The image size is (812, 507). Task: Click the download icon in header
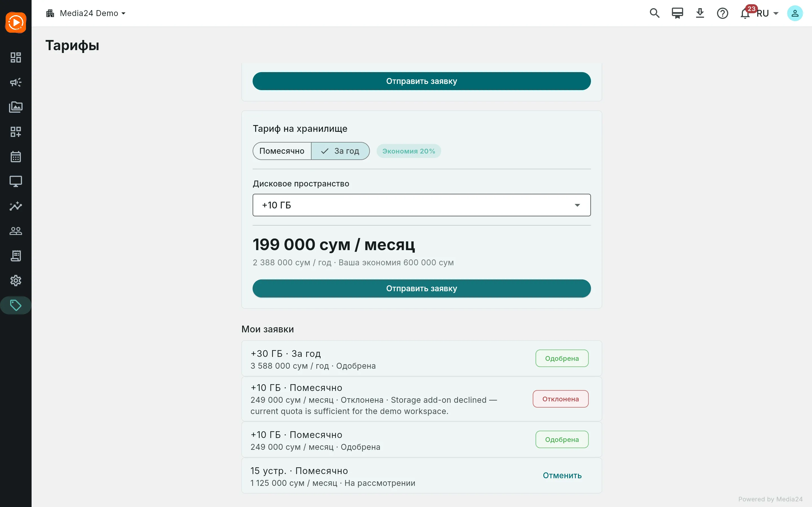tap(700, 14)
